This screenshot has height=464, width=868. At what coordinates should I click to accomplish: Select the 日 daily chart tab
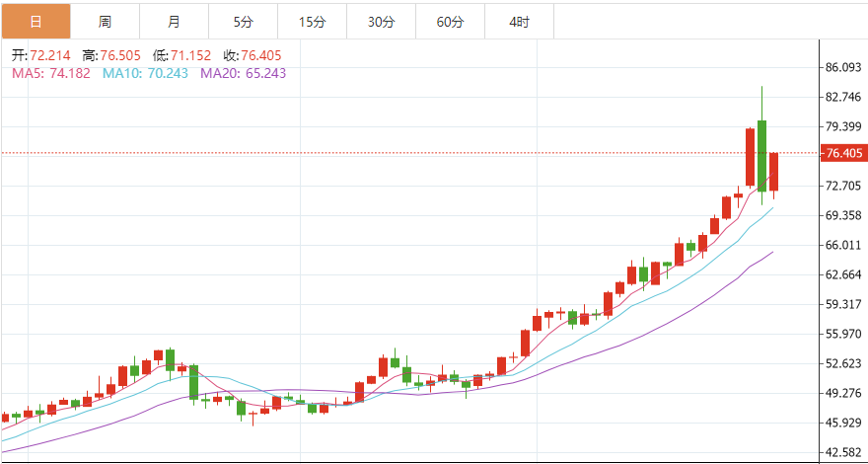[x=36, y=21]
